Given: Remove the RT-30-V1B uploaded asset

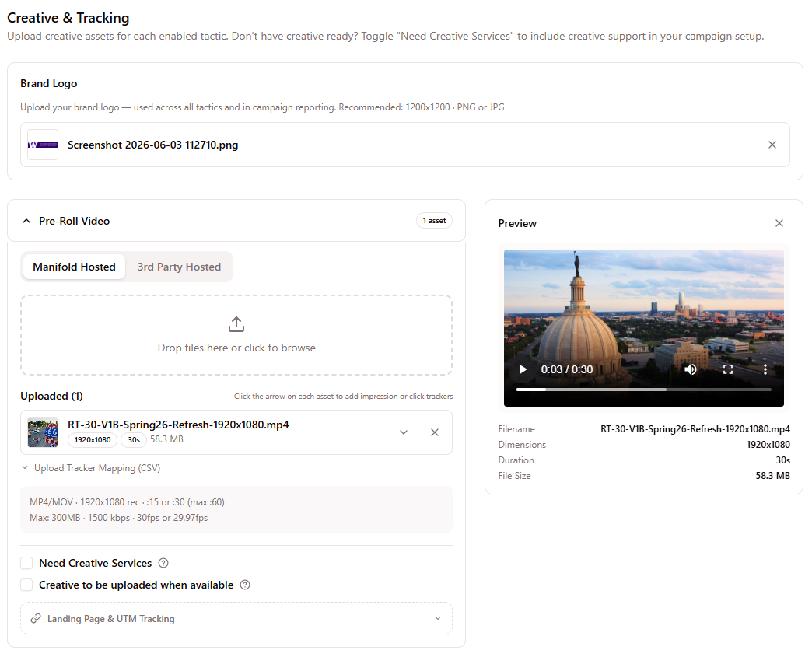Looking at the screenshot, I should pyautogui.click(x=435, y=432).
